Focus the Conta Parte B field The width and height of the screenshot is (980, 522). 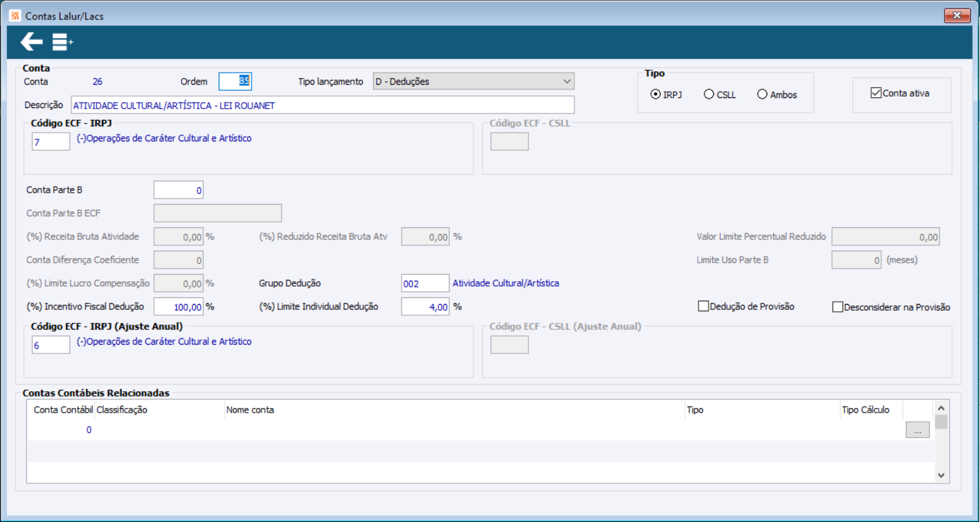click(178, 190)
